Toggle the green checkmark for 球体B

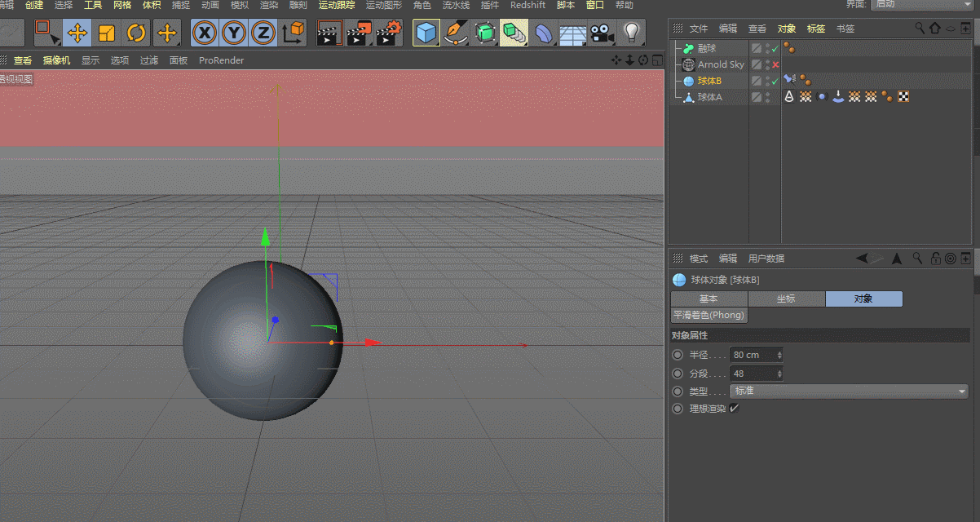(x=775, y=82)
